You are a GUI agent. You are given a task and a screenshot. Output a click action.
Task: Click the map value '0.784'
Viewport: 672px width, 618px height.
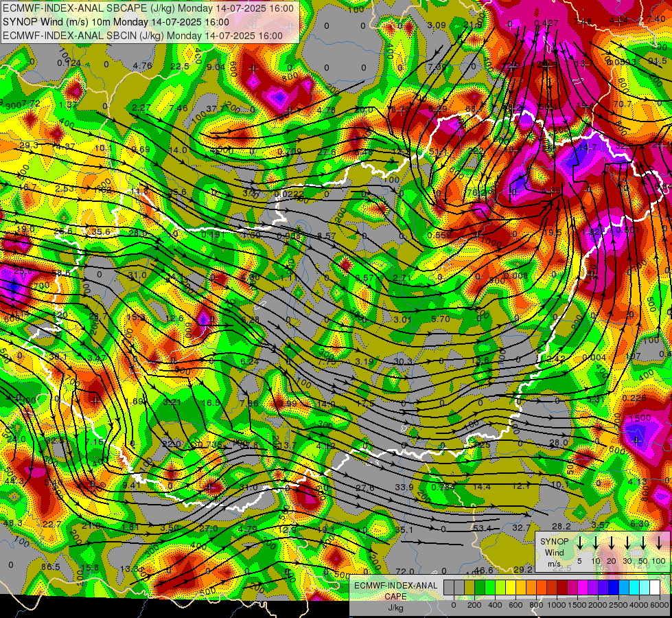pyautogui.click(x=443, y=488)
